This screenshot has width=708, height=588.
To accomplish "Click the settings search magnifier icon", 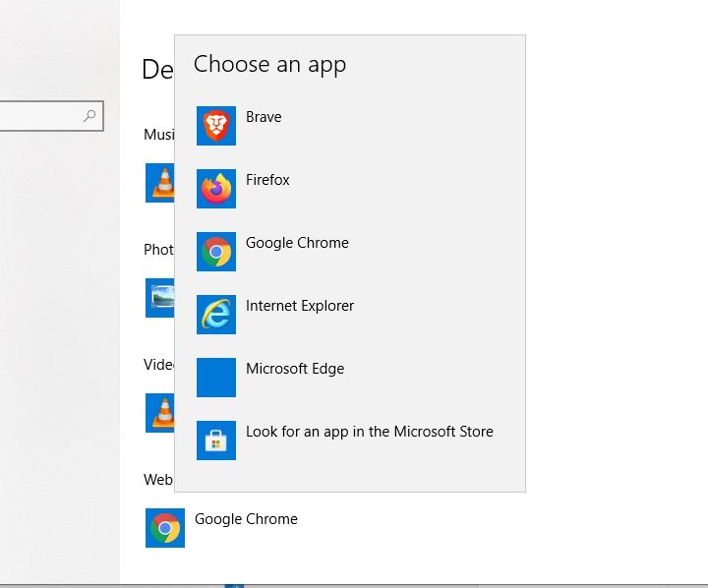I will tap(89, 116).
